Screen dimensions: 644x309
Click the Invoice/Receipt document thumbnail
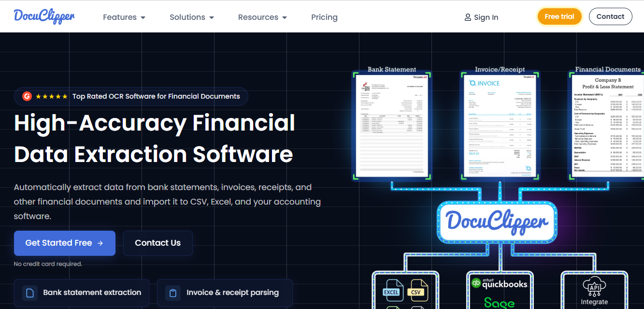click(x=500, y=126)
